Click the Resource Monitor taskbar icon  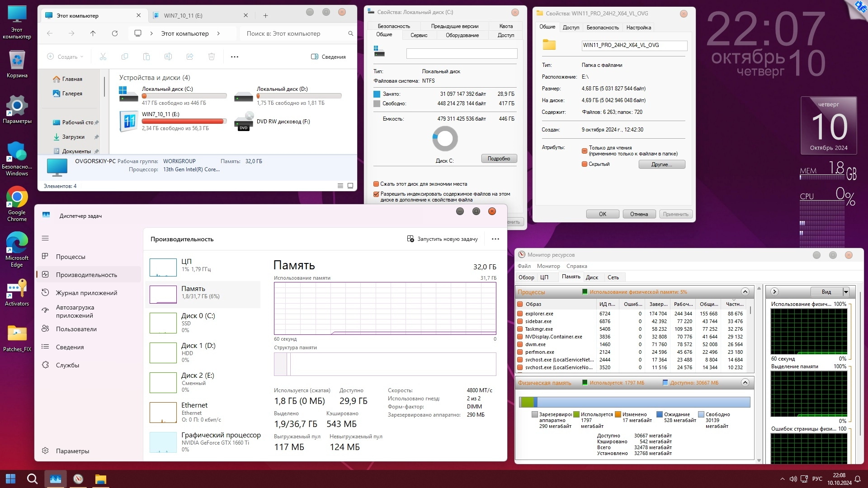[x=78, y=479]
